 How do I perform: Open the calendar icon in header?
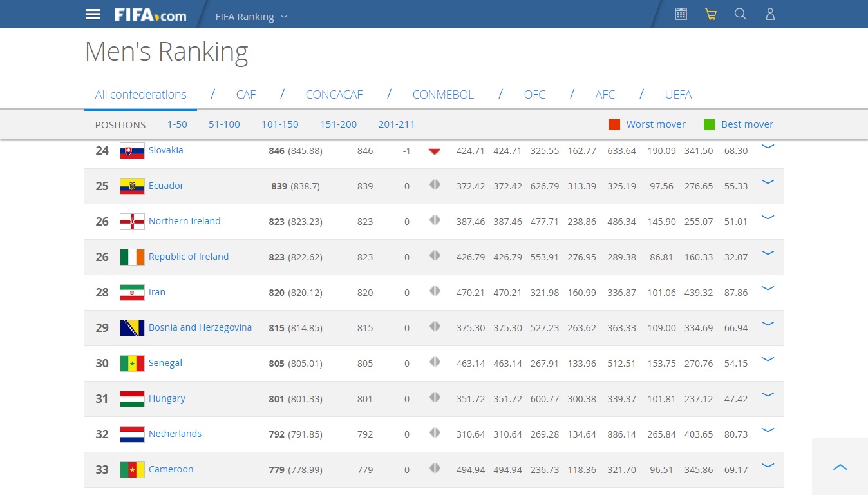click(x=681, y=14)
